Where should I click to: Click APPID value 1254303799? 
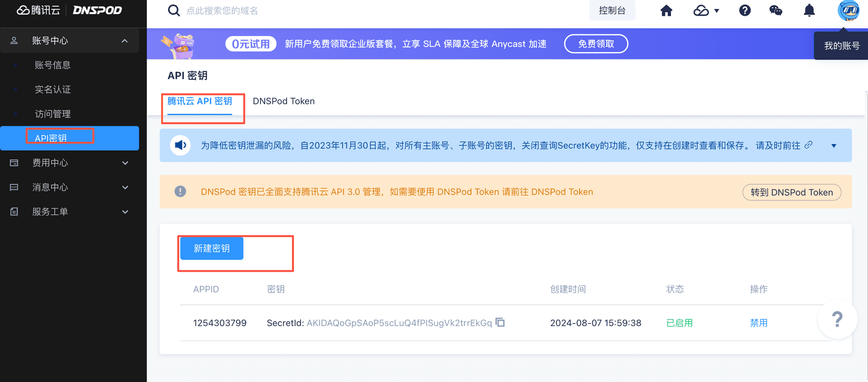pos(220,323)
